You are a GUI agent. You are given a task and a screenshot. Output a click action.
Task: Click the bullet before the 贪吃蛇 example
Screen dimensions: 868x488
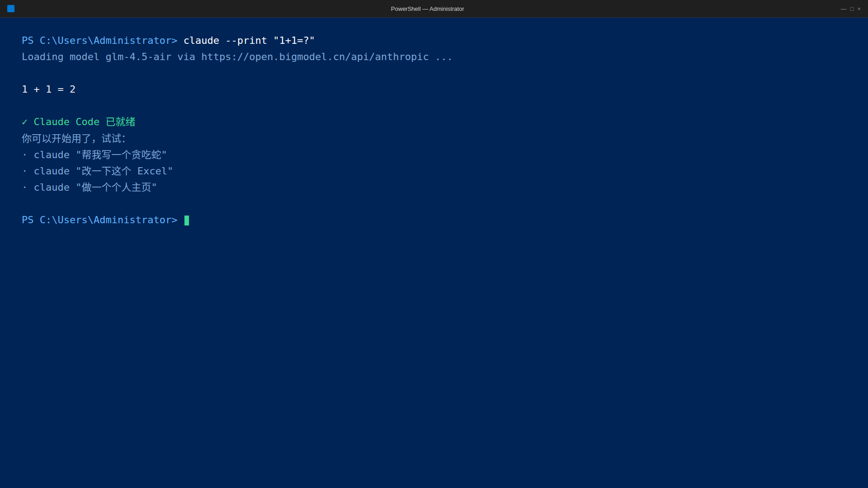(25, 155)
